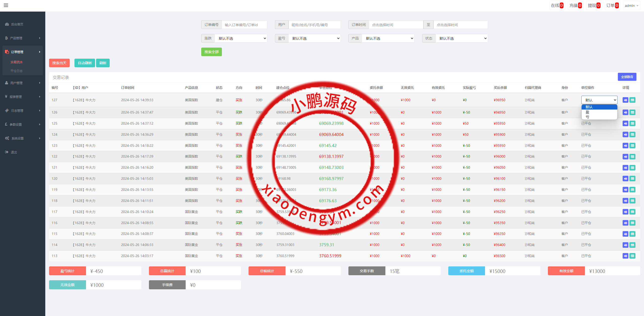
Task: Toggle 全部静音 mute all button
Action: [627, 77]
